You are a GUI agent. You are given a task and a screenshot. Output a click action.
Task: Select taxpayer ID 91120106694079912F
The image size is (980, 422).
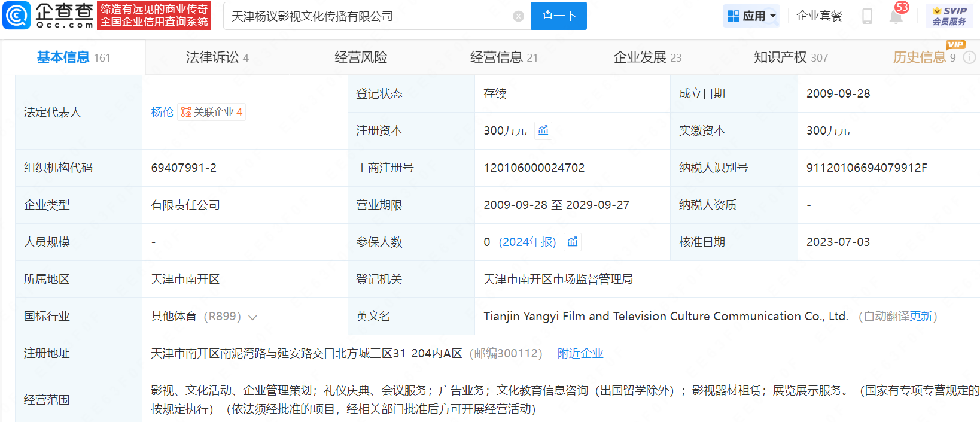coord(867,168)
